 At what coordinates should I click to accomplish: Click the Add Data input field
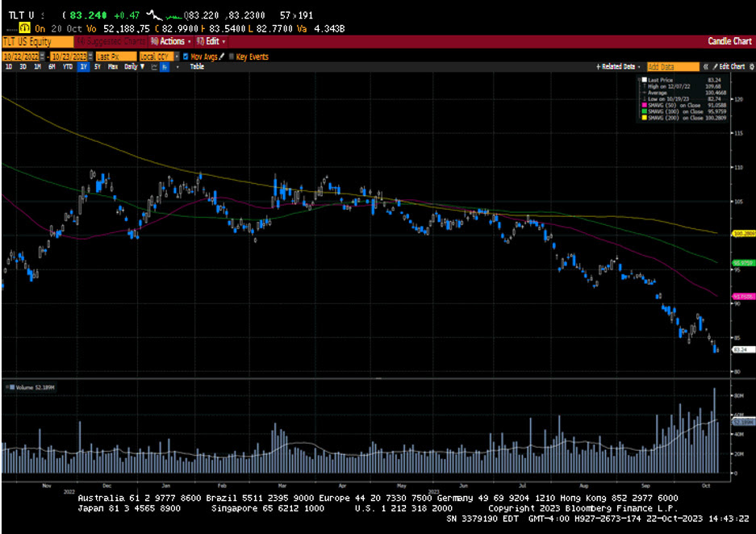coord(672,67)
